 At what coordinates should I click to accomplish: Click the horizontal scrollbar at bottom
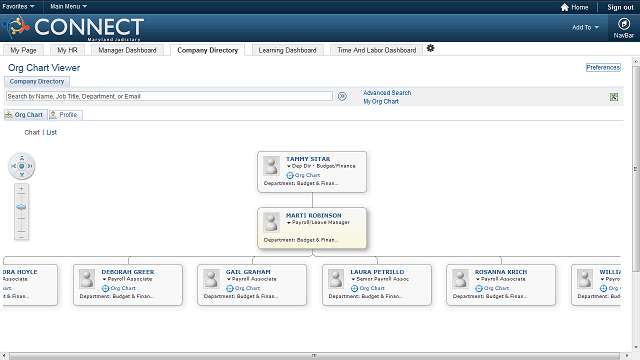[x=314, y=356]
